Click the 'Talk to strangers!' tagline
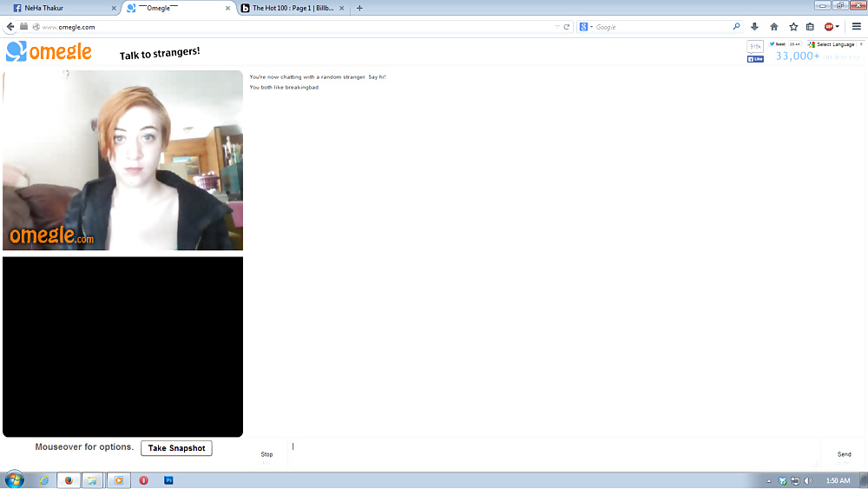Viewport: 868px width, 489px height. coord(160,53)
